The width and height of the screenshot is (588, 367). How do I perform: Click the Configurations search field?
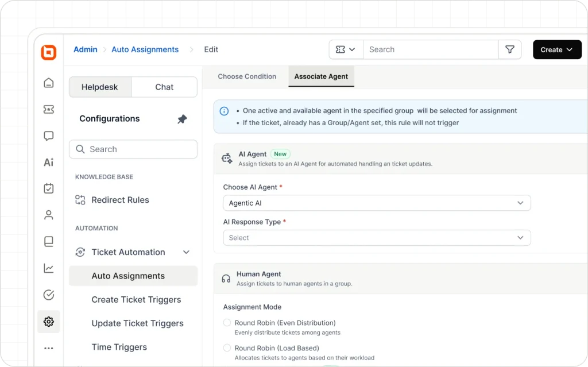(133, 149)
